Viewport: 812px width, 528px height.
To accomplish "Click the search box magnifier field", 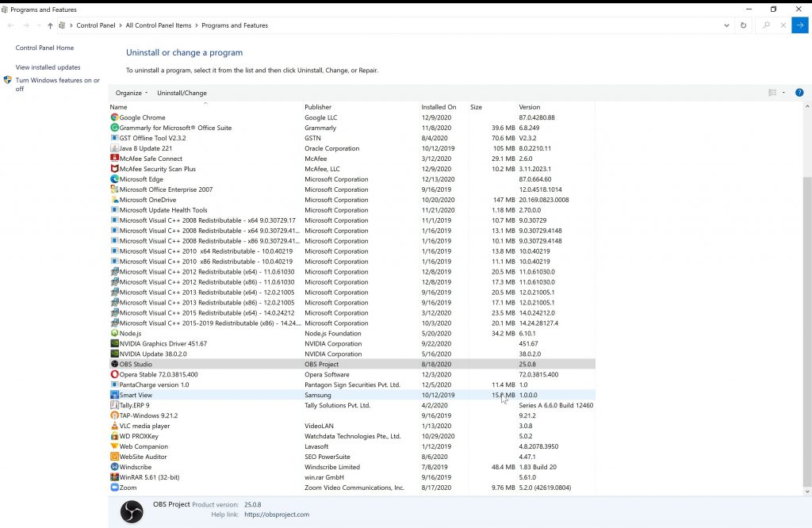I will point(766,25).
